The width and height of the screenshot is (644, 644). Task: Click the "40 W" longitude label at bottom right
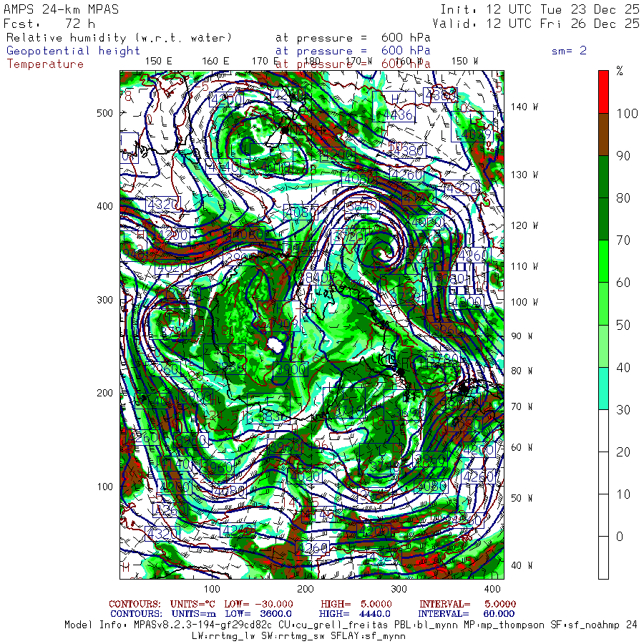tap(521, 565)
